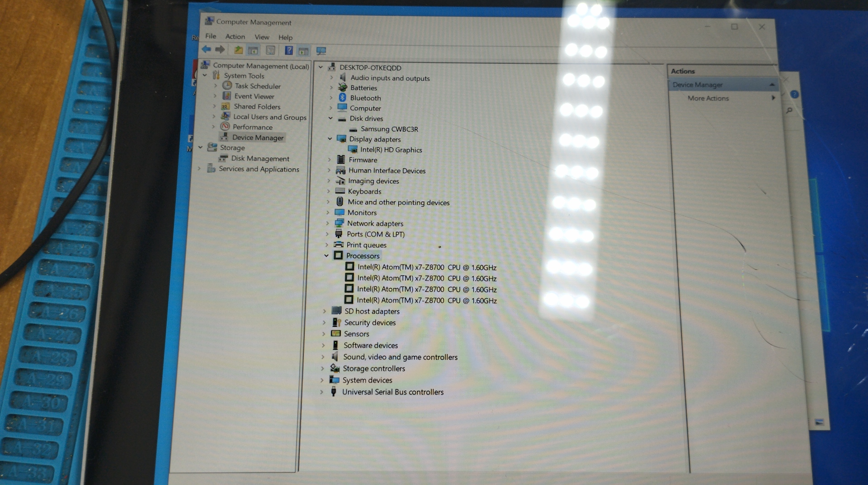Select the Computer category
This screenshot has height=485, width=868.
pos(365,108)
